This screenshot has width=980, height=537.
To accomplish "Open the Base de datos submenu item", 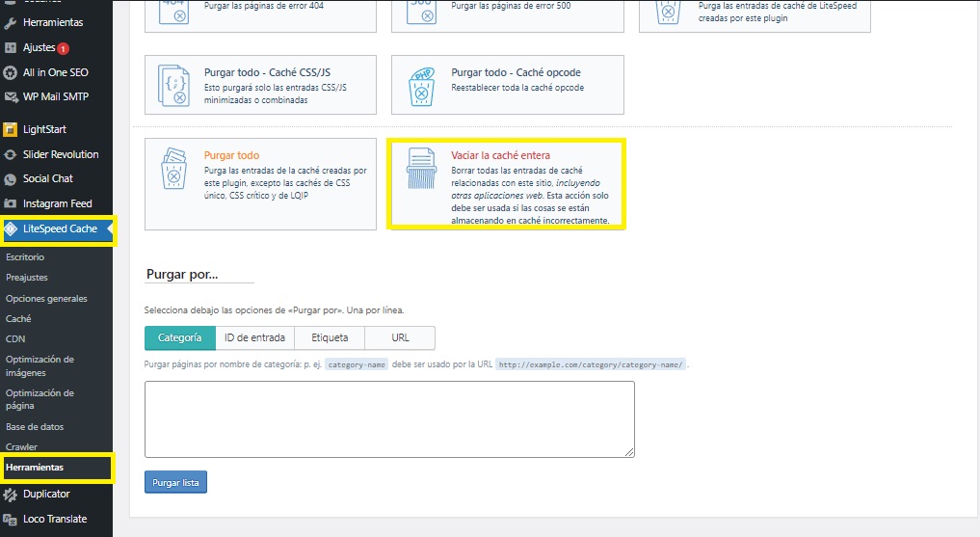I will (35, 426).
